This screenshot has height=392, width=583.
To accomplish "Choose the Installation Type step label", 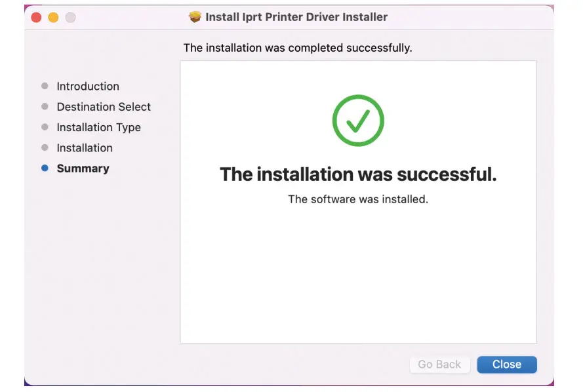I will [x=98, y=127].
